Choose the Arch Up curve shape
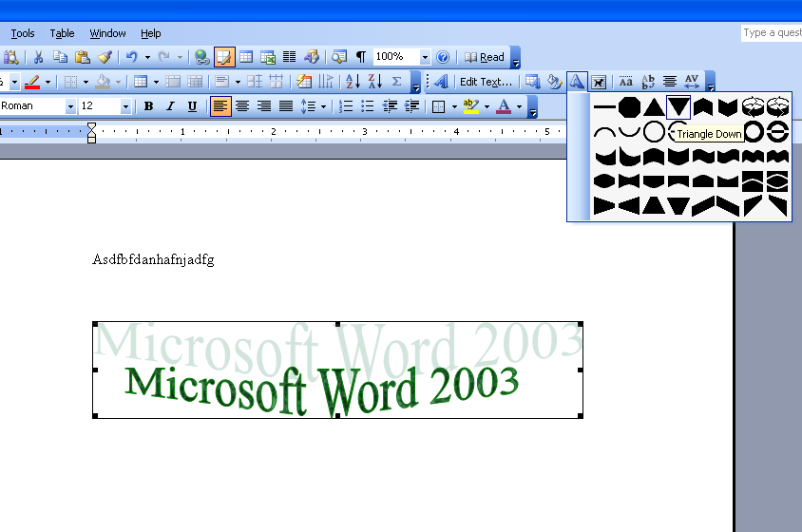Image resolution: width=802 pixels, height=532 pixels. (604, 132)
